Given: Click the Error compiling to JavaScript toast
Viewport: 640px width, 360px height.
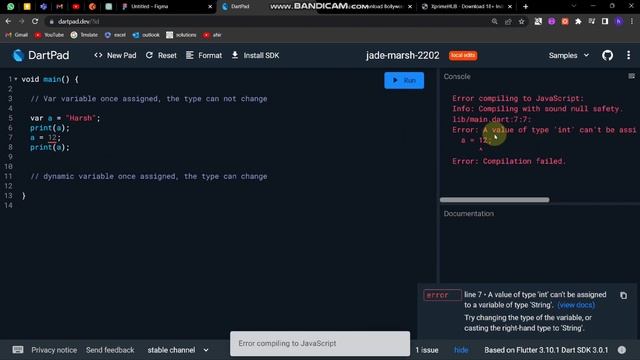Looking at the screenshot, I should coord(320,343).
